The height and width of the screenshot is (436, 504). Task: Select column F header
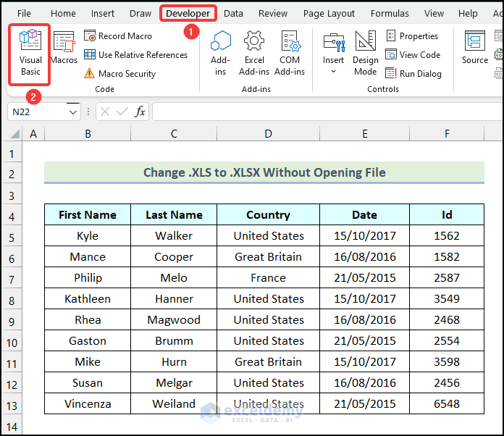(447, 133)
